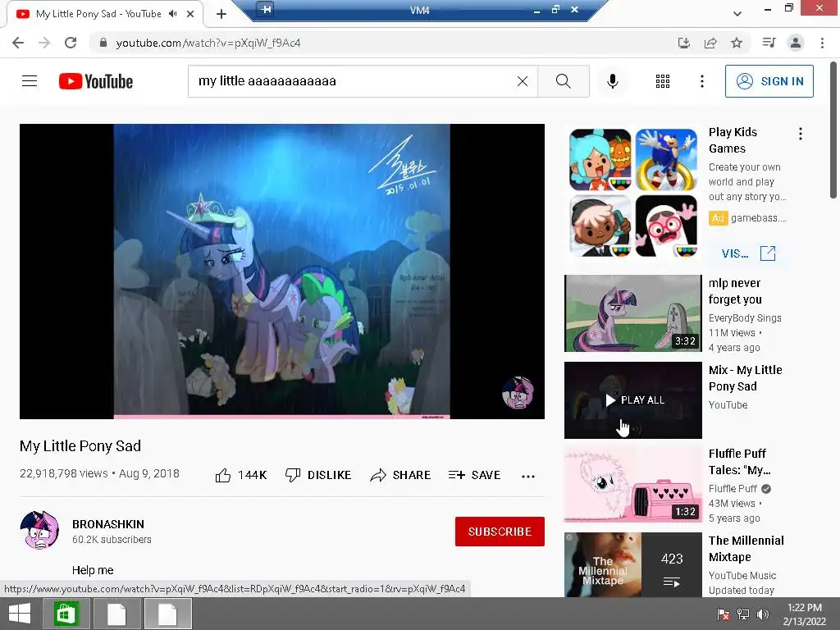Like the video with thumbs up
Image resolution: width=840 pixels, height=630 pixels.
241,475
